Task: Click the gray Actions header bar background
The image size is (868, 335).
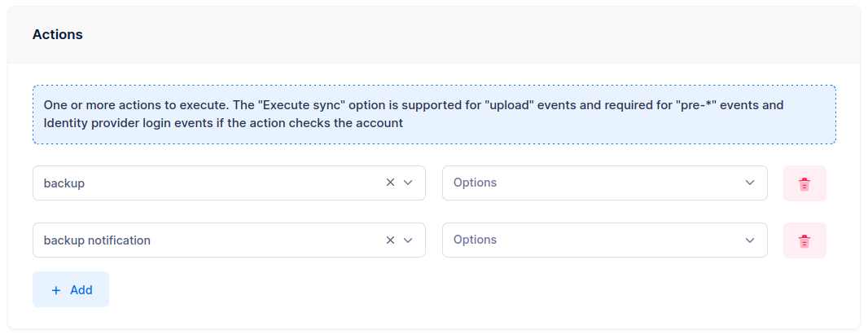Action: tap(489, 35)
